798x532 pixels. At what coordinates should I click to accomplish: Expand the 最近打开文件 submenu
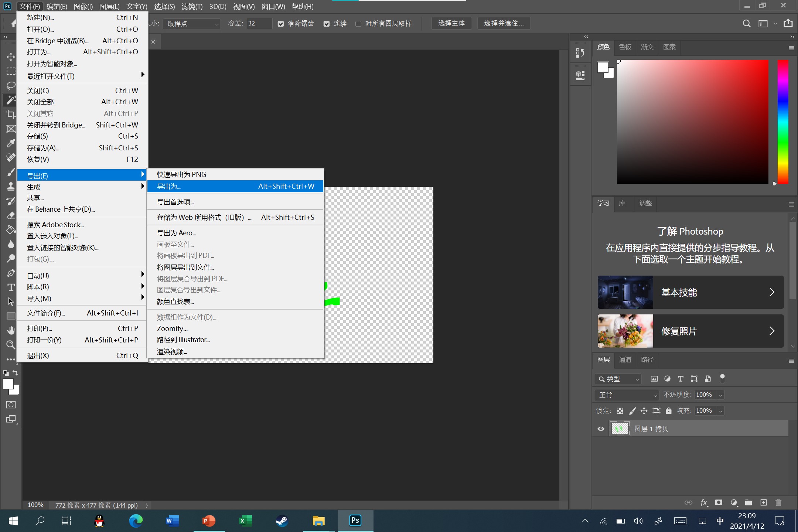point(83,76)
